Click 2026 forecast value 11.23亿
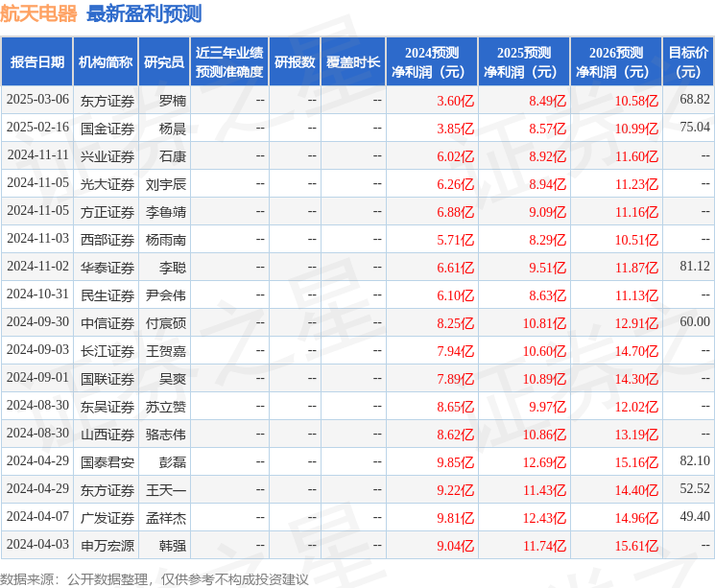The height and width of the screenshot is (588, 715). [636, 184]
